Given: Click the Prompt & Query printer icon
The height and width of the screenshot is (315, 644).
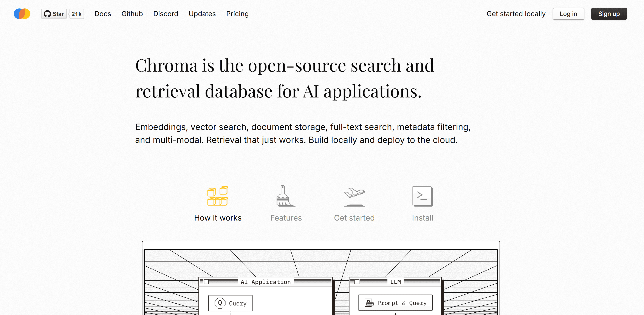Looking at the screenshot, I should coord(369,303).
